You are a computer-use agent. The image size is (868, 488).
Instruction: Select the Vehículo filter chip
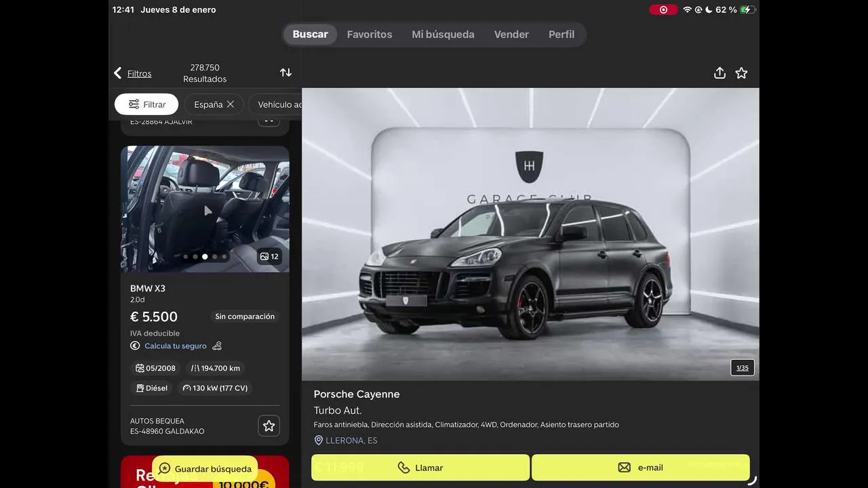(x=276, y=104)
